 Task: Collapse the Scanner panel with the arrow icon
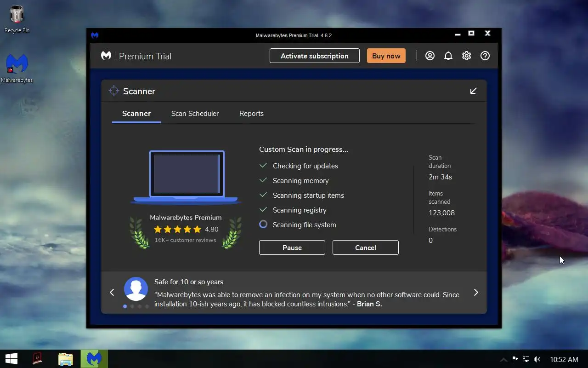click(x=474, y=91)
